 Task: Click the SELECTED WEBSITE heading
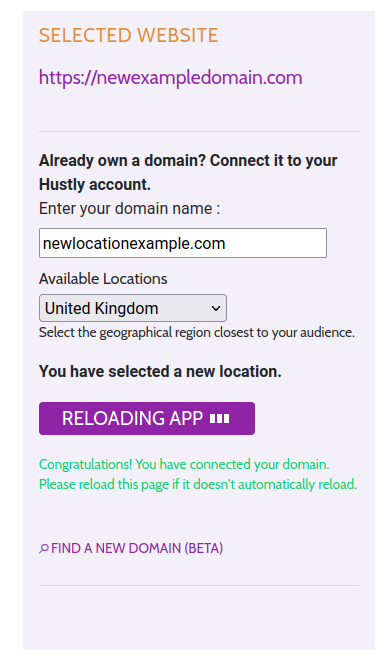point(128,35)
